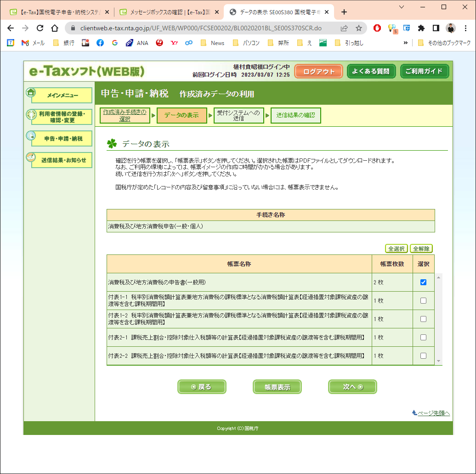The width and height of the screenshot is (476, 474).
Task: Click the tab search chevron in title bar
Action: click(402, 7)
